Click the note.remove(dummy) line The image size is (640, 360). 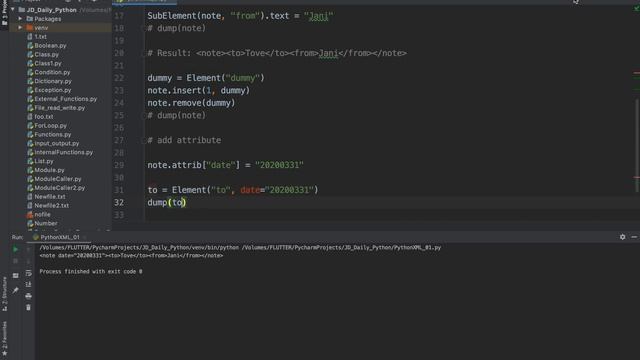click(x=191, y=103)
